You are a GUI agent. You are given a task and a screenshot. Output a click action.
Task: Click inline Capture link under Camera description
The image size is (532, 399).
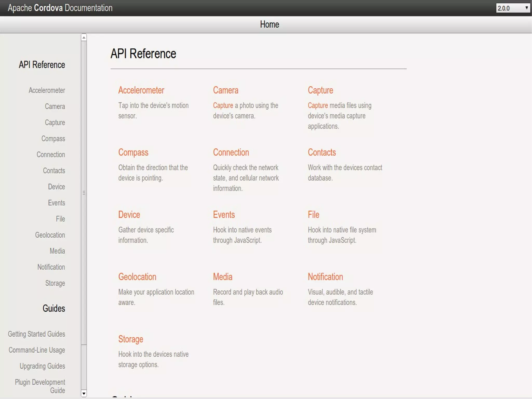[x=223, y=106]
